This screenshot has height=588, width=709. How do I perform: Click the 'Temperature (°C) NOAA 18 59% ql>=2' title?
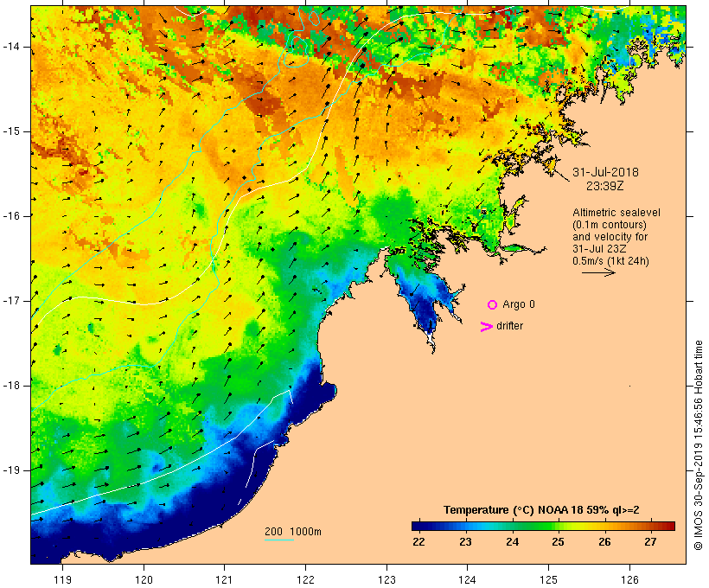click(541, 510)
